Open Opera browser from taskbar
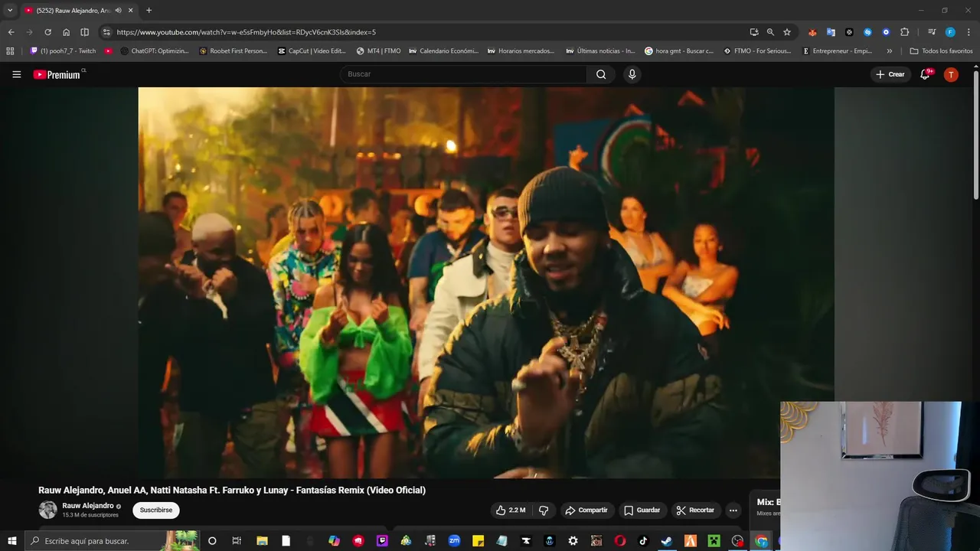980x551 pixels. tap(619, 541)
